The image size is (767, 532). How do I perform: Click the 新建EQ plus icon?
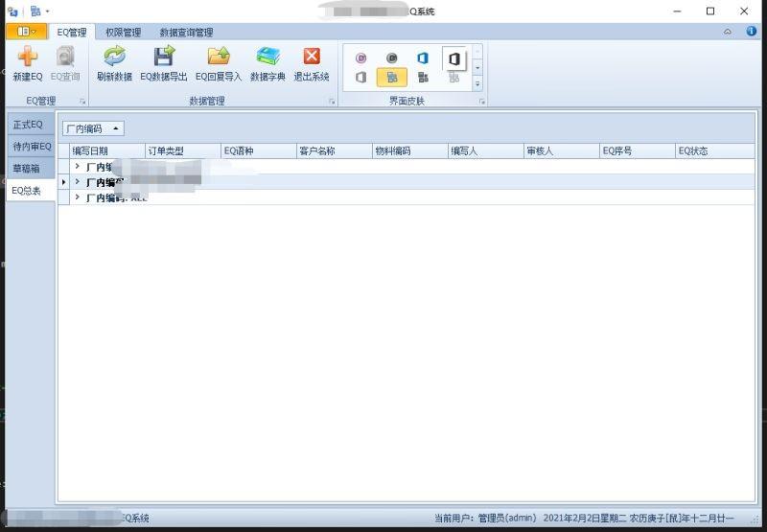pyautogui.click(x=28, y=59)
